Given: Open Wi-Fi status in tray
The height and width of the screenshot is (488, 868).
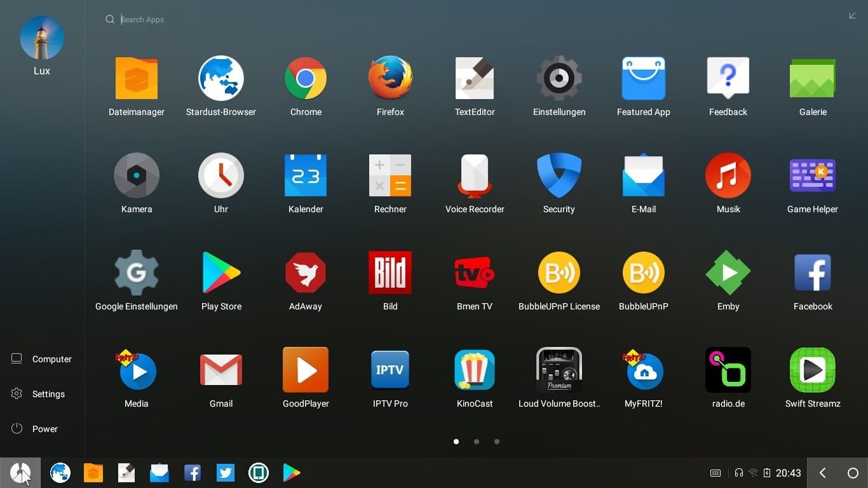Looking at the screenshot, I should tap(753, 473).
